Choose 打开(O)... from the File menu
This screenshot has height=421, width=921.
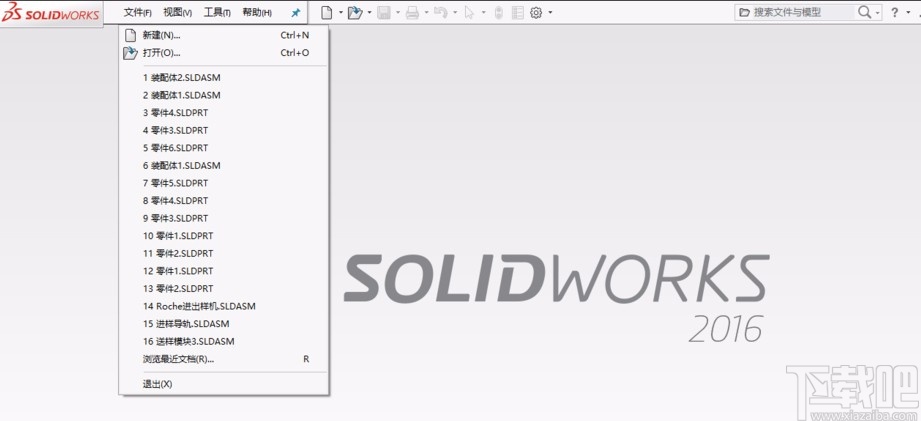click(x=224, y=53)
